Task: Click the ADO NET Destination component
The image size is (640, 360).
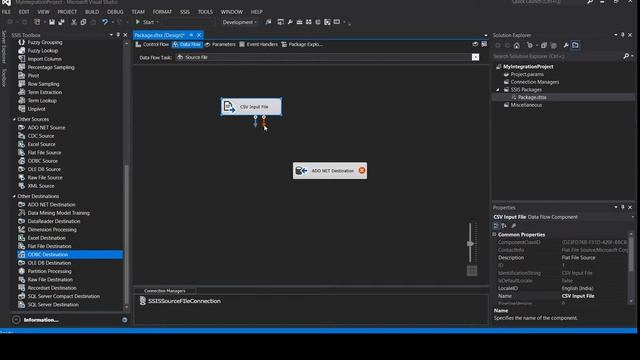Action: pos(330,171)
